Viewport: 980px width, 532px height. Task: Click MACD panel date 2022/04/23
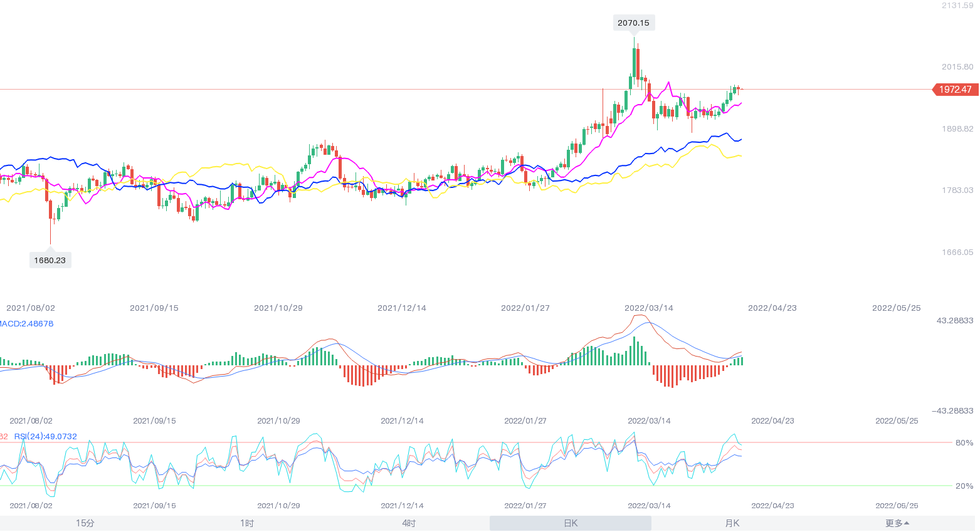[773, 421]
